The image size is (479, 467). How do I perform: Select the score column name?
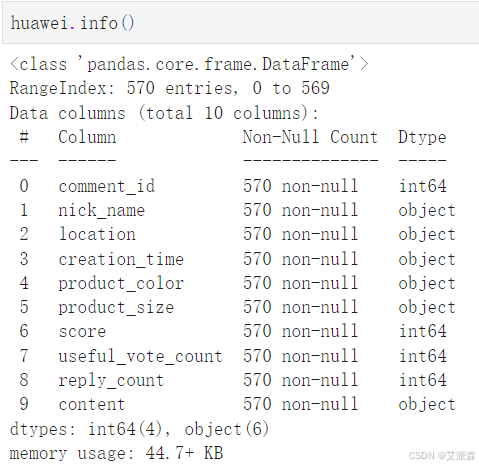pos(82,332)
